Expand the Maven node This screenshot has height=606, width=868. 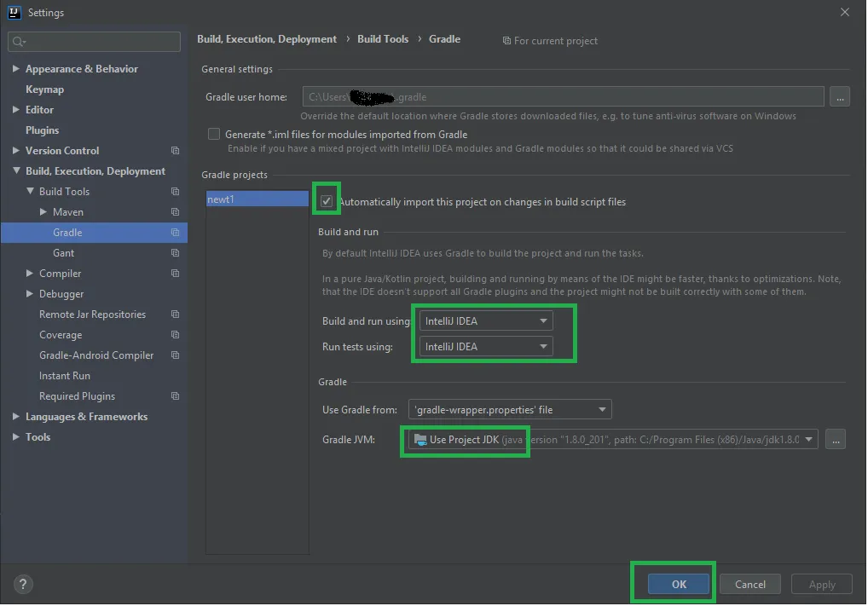coord(43,212)
